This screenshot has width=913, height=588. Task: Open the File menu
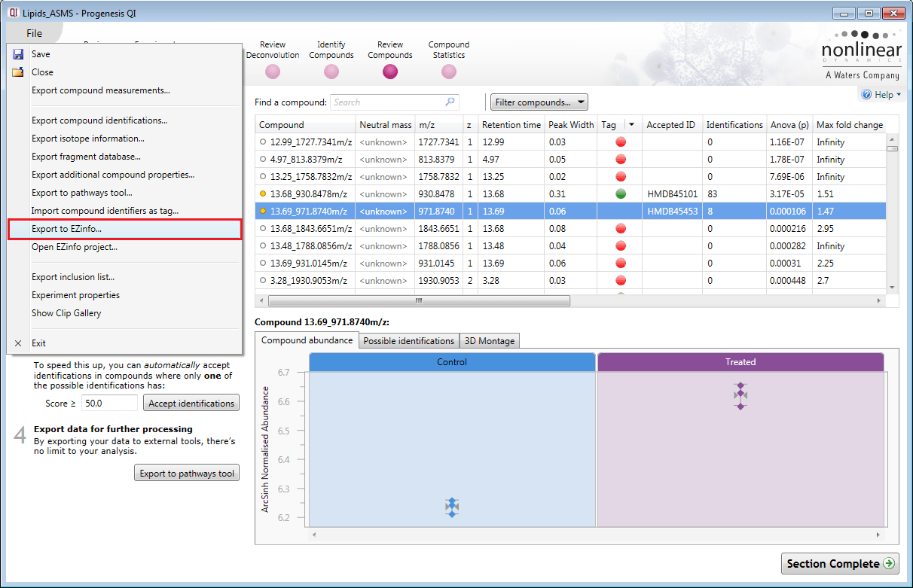(x=34, y=33)
